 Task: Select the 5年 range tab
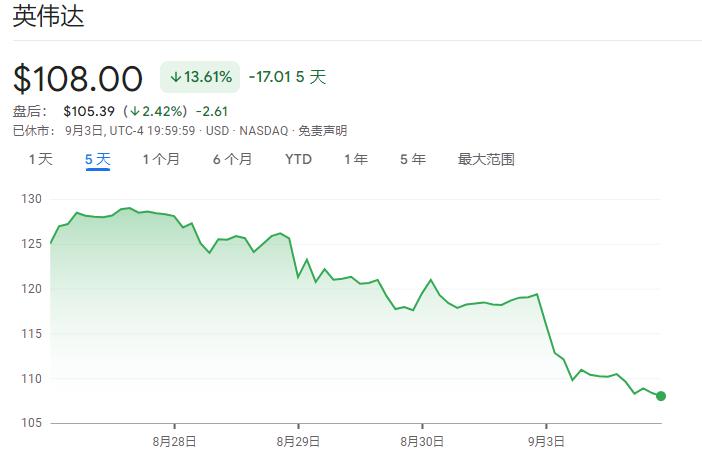point(412,159)
